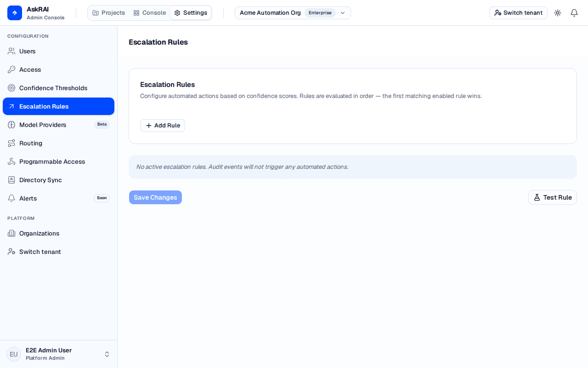Click the Projects folder icon

pos(96,13)
